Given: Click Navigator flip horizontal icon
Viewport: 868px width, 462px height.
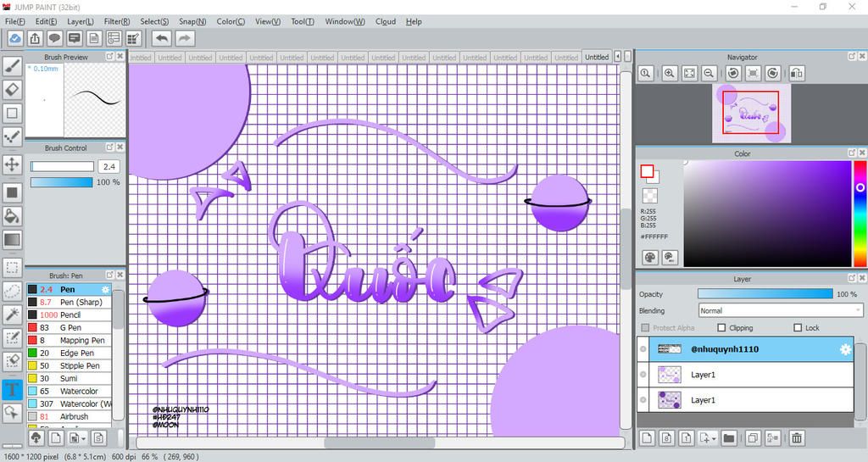Looking at the screenshot, I should [797, 73].
